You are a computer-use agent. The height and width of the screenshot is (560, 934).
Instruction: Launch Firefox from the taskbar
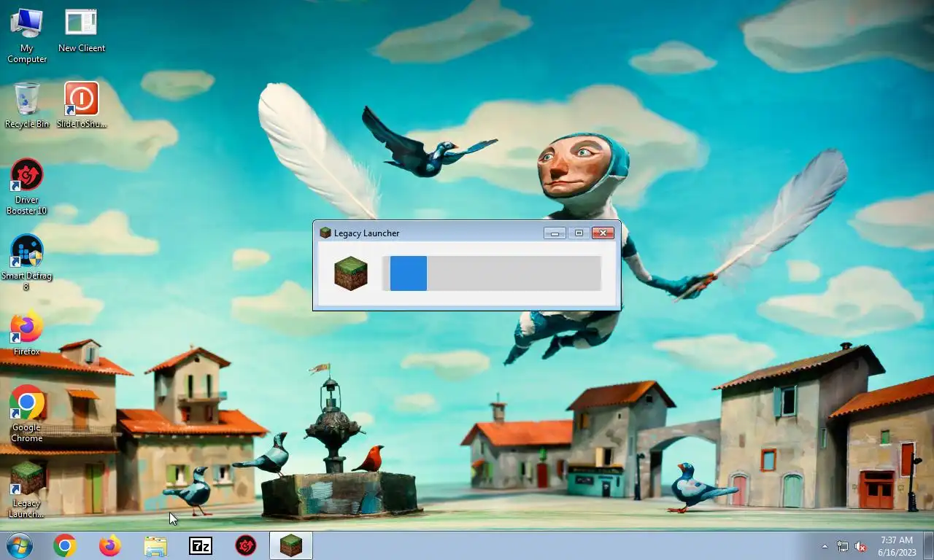110,545
